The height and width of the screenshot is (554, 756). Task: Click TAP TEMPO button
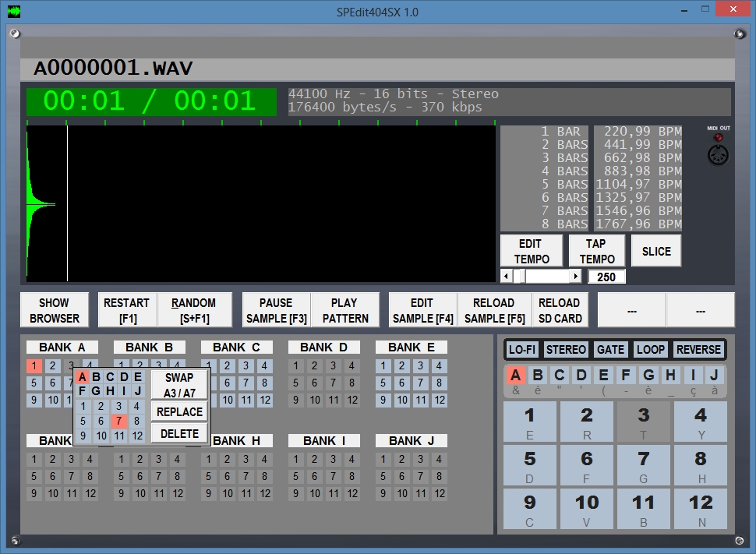point(597,251)
